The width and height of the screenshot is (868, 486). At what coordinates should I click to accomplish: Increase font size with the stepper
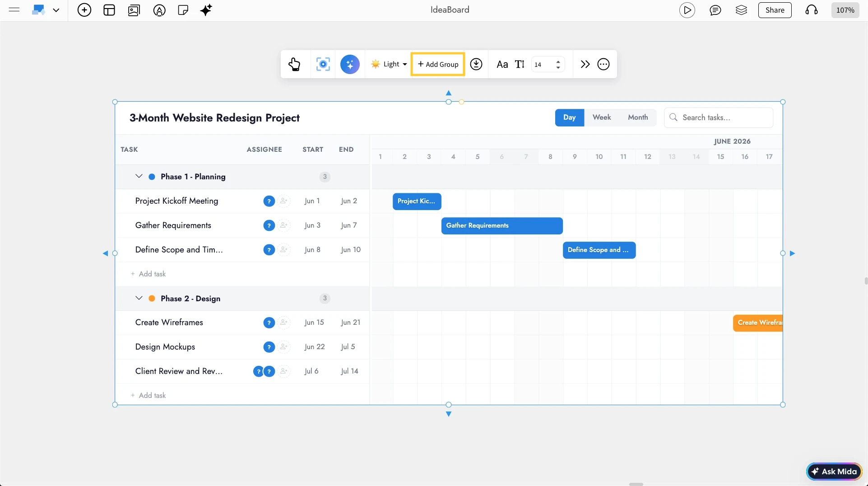(559, 61)
